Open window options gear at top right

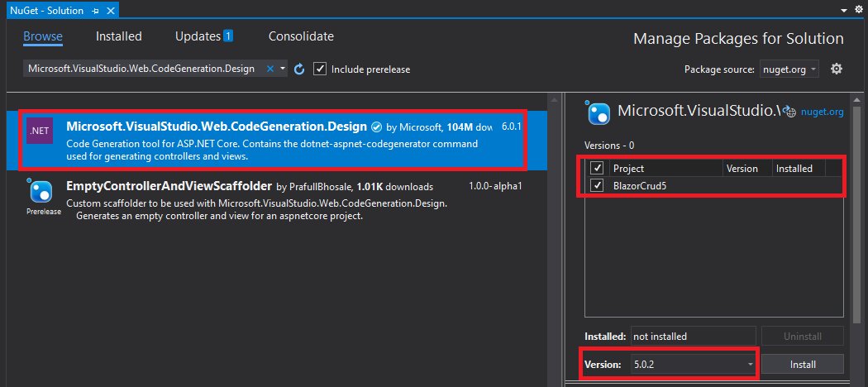click(859, 9)
